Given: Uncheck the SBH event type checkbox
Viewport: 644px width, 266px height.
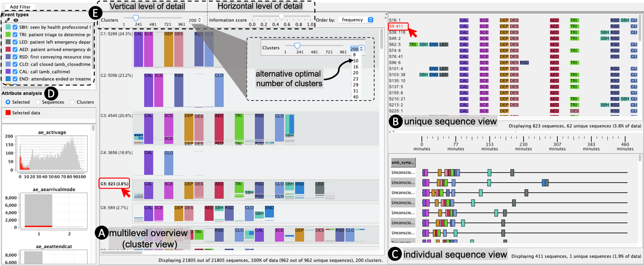Looking at the screenshot, I should [x=15, y=27].
